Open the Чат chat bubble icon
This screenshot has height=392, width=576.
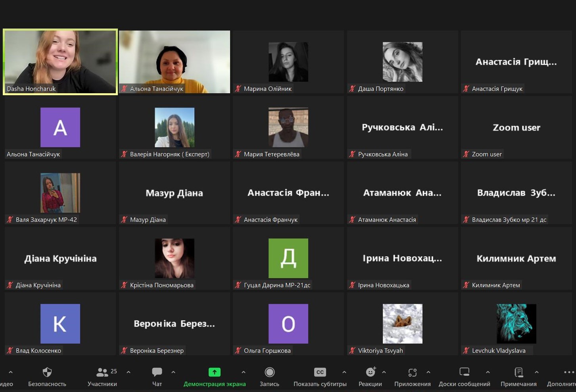pos(157,372)
